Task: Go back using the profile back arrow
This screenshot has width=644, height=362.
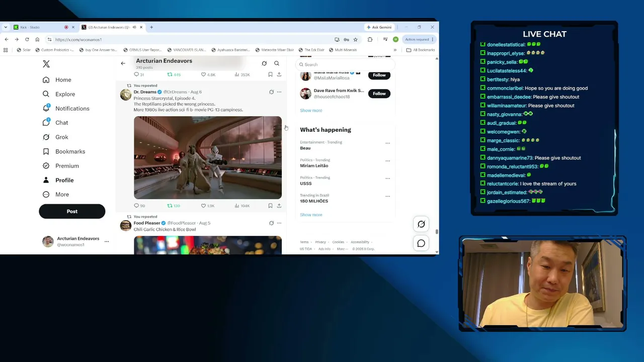Action: 123,63
